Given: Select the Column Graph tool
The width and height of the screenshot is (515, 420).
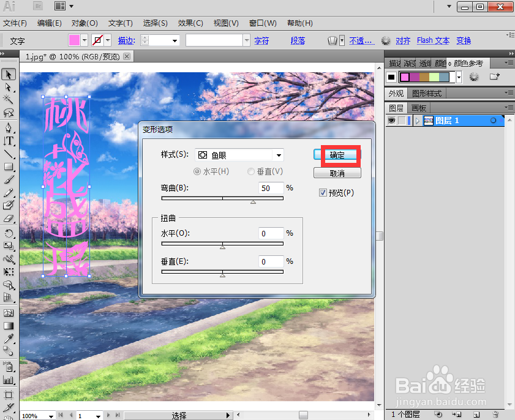Looking at the screenshot, I should click(x=9, y=380).
